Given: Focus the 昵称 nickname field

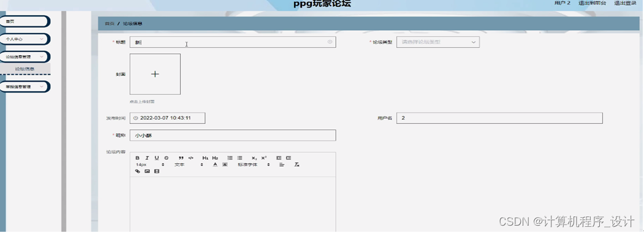Looking at the screenshot, I should pos(233,135).
